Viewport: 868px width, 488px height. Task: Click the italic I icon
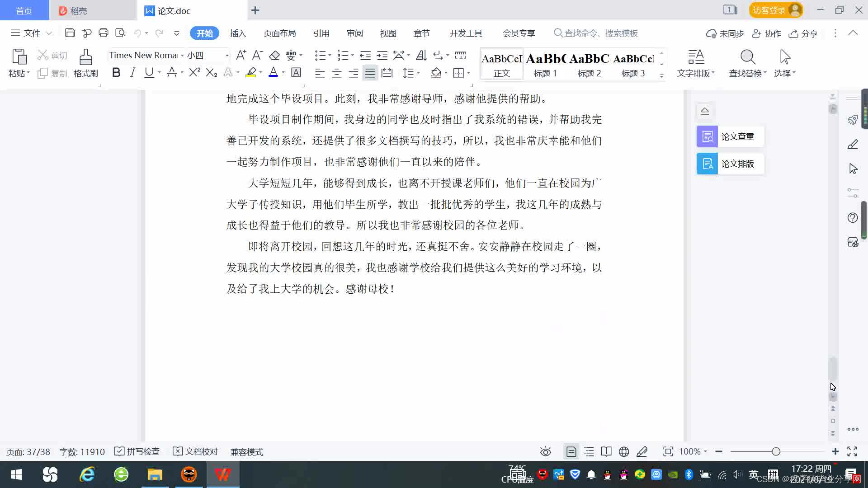(x=132, y=72)
